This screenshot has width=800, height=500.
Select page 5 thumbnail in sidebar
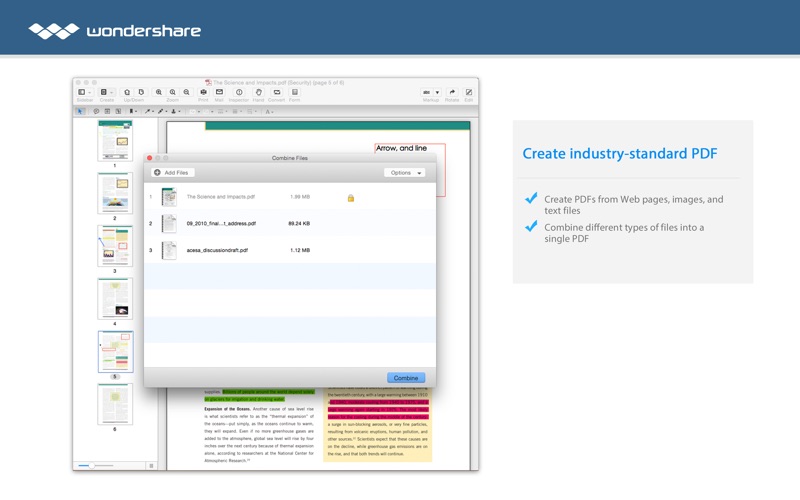[115, 352]
